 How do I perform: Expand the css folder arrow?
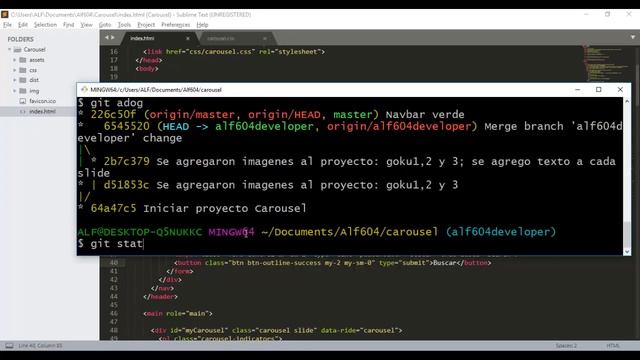15,70
